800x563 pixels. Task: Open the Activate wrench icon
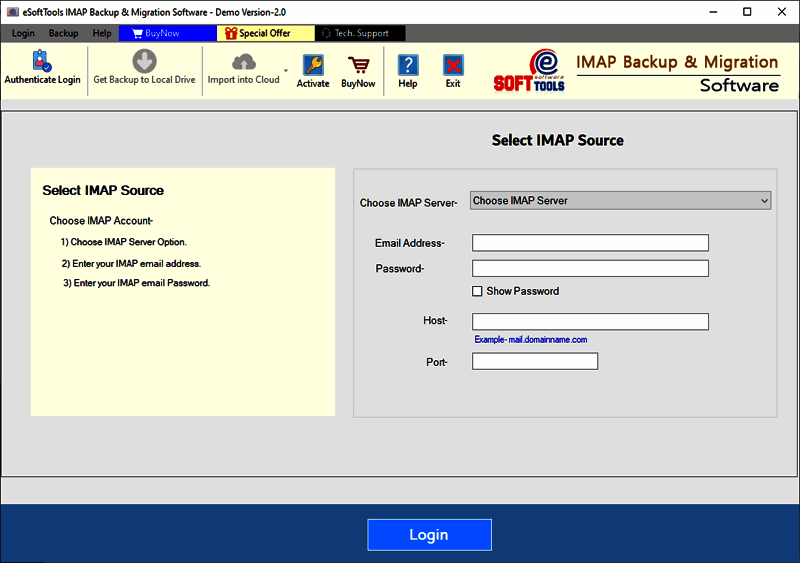[x=313, y=66]
